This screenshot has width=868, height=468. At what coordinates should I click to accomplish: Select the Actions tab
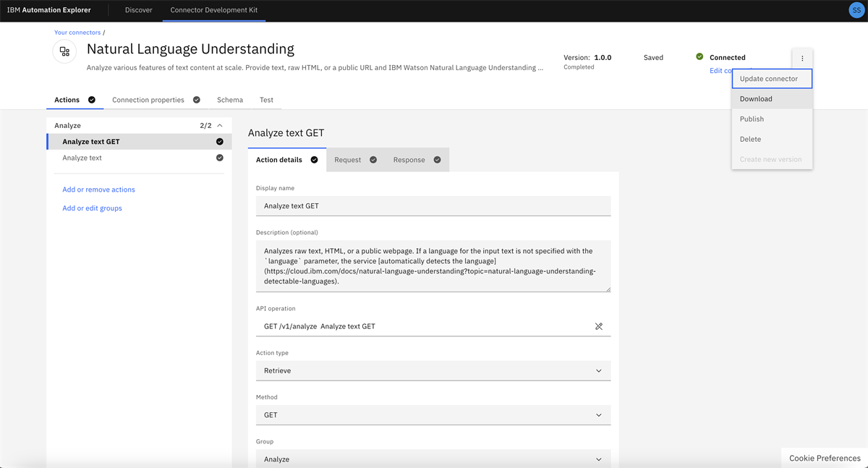(75, 100)
